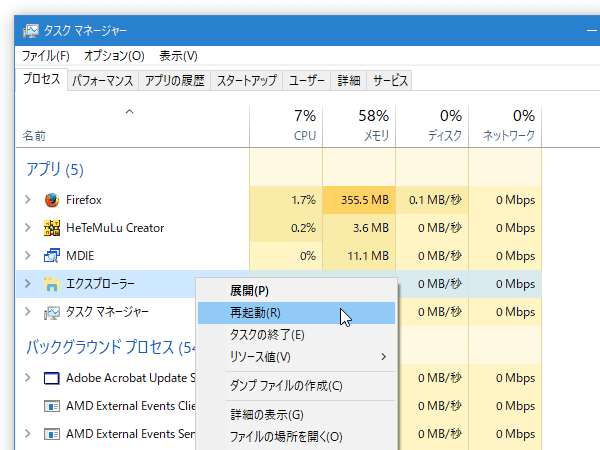This screenshot has width=600, height=450.
Task: Click the MDIE app icon
Action: coord(52,256)
